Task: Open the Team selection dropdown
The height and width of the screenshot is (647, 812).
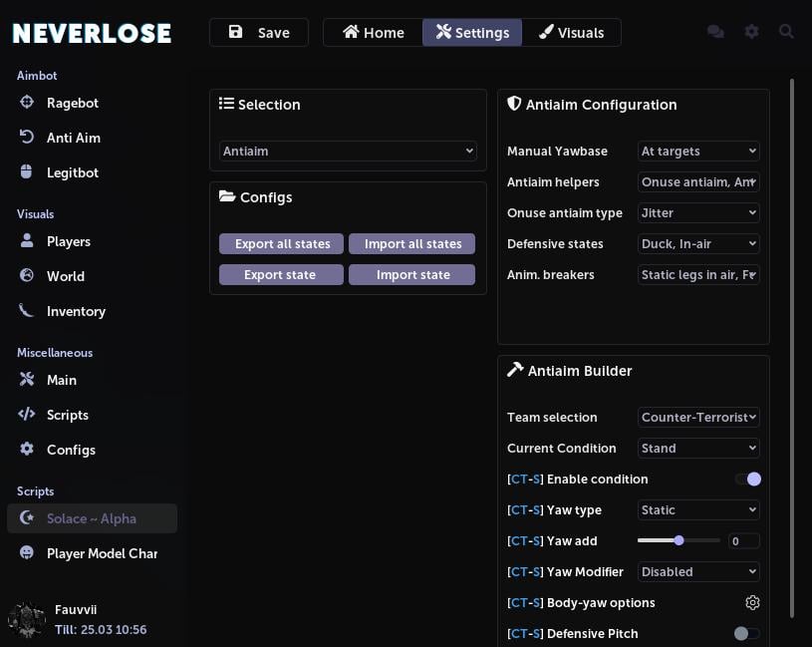Action: click(x=697, y=417)
